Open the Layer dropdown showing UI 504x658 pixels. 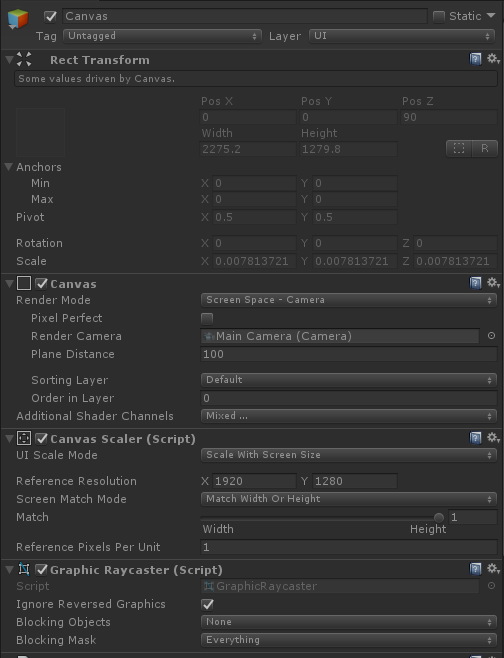tap(402, 36)
